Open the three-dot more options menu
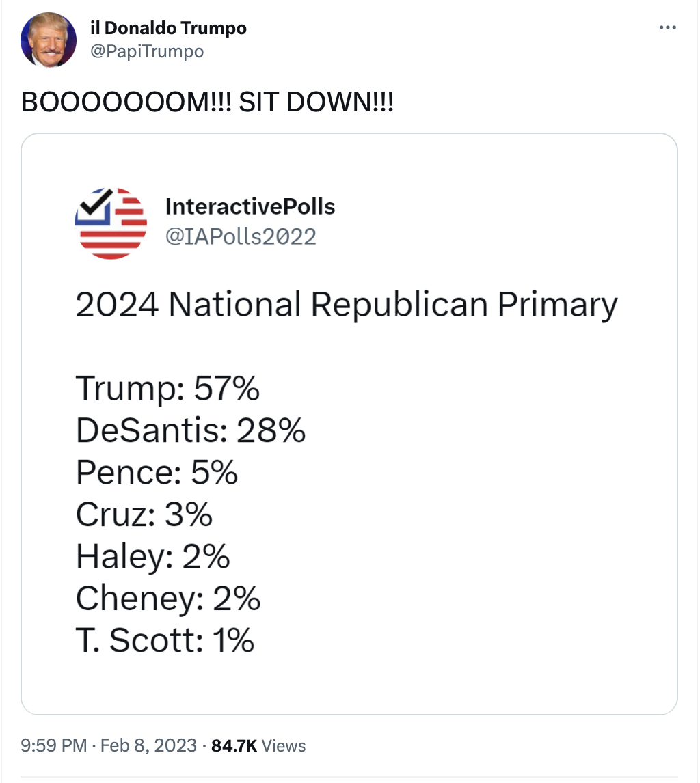This screenshot has width=700, height=783. [x=667, y=27]
